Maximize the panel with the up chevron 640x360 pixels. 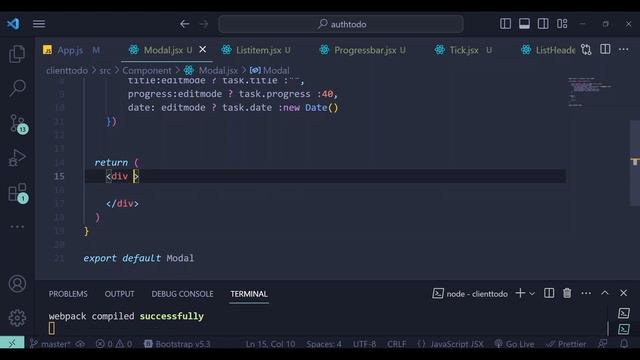tap(605, 293)
